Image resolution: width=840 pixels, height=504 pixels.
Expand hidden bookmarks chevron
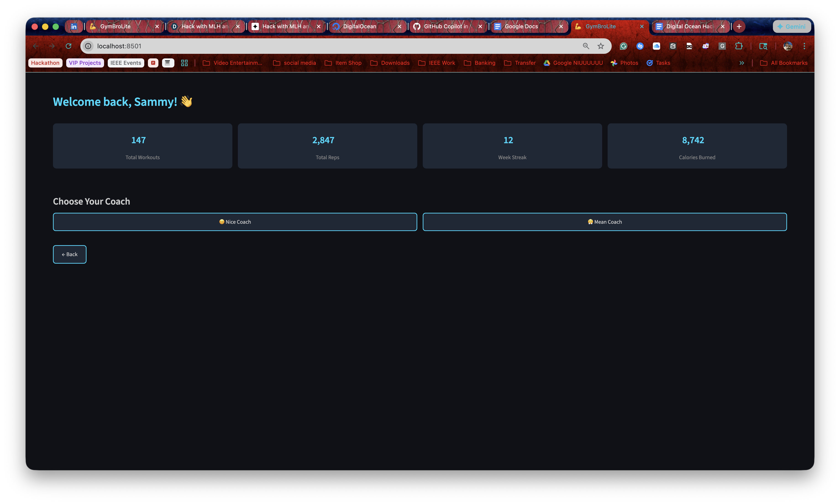point(741,63)
